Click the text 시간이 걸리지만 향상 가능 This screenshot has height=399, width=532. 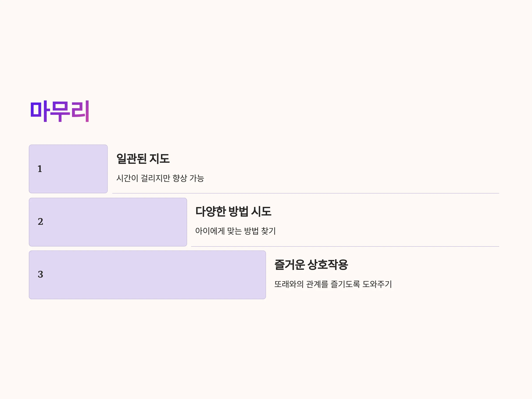160,178
